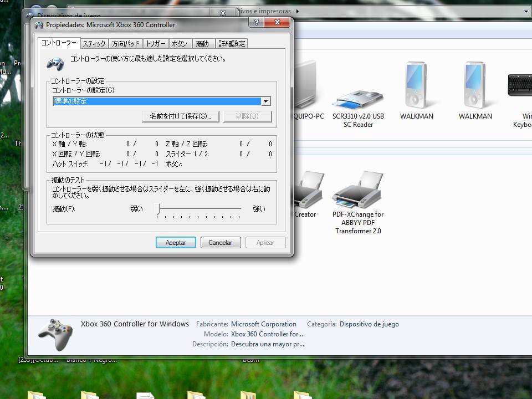Click the help question mark button
The width and height of the screenshot is (532, 399).
coord(257,22)
